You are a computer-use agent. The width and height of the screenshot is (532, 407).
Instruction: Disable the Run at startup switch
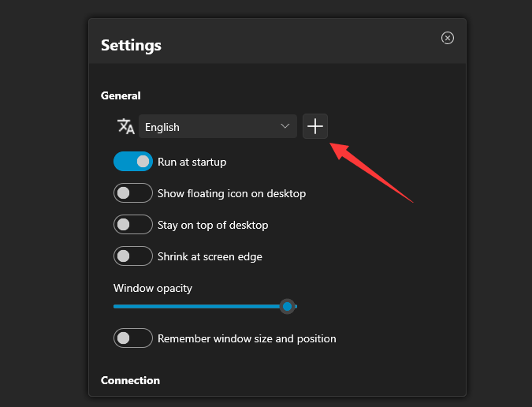[x=133, y=161]
